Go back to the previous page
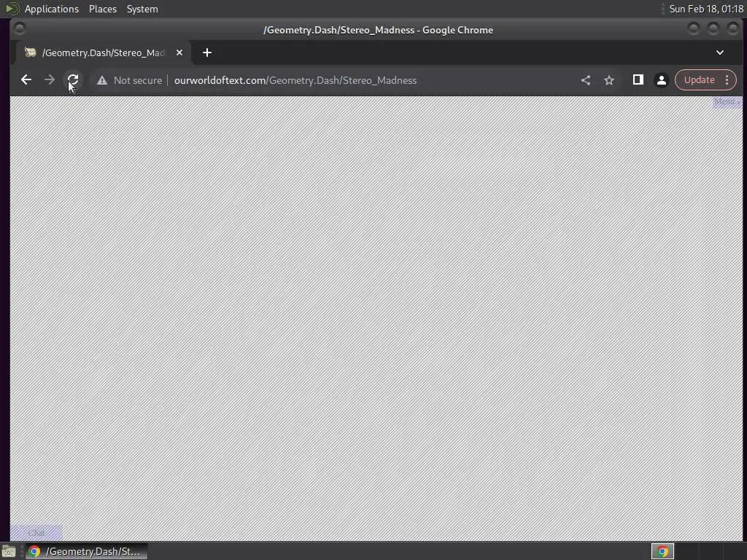Viewport: 747px width, 560px height. pyautogui.click(x=26, y=80)
